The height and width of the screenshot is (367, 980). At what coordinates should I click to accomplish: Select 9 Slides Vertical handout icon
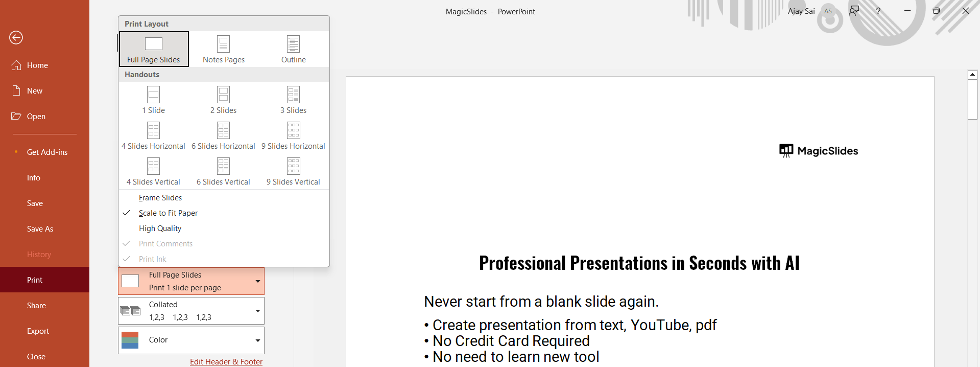pos(294,166)
